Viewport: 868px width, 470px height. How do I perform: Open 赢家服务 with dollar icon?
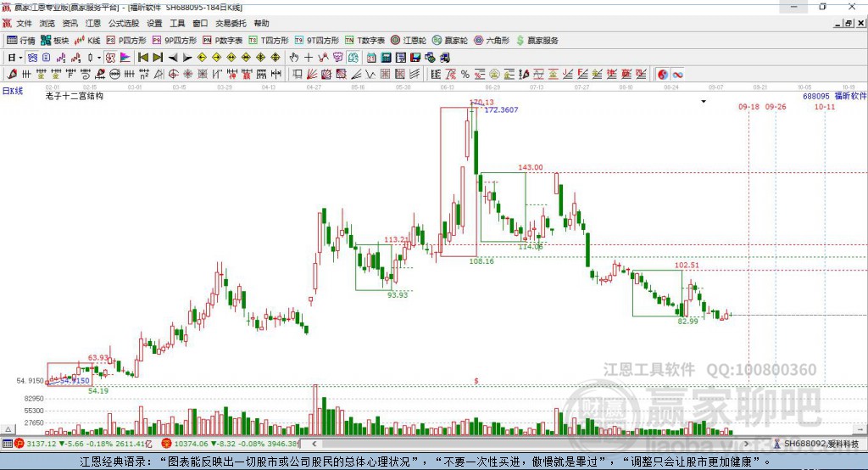pos(537,41)
